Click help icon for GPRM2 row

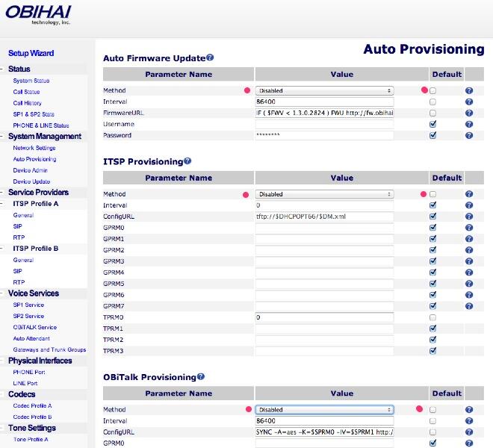point(469,250)
